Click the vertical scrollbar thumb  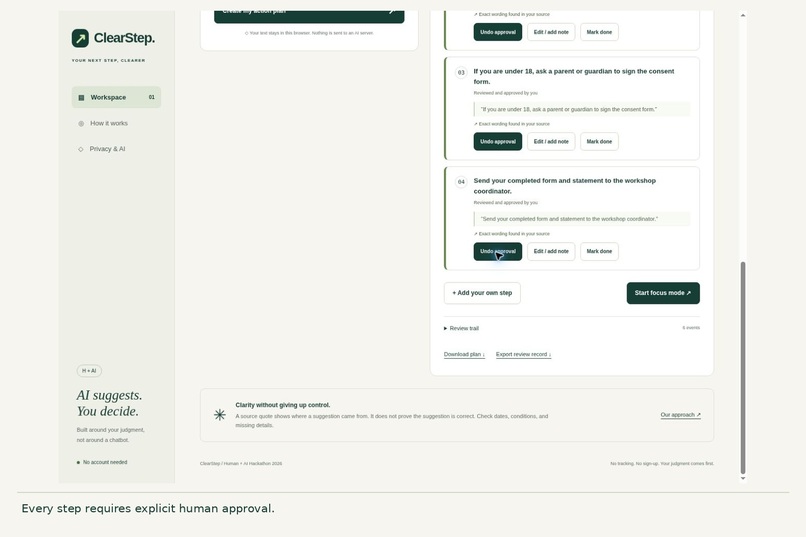(743, 367)
